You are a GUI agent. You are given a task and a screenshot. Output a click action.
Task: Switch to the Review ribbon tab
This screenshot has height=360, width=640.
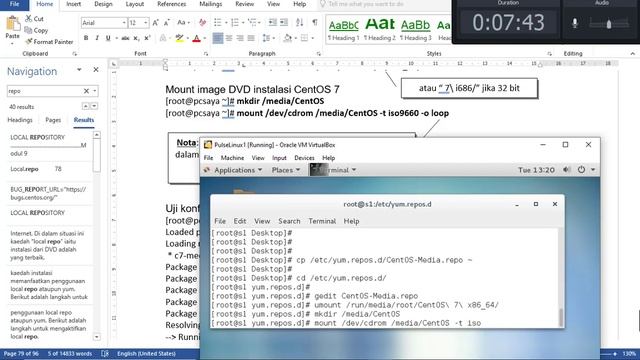244,4
